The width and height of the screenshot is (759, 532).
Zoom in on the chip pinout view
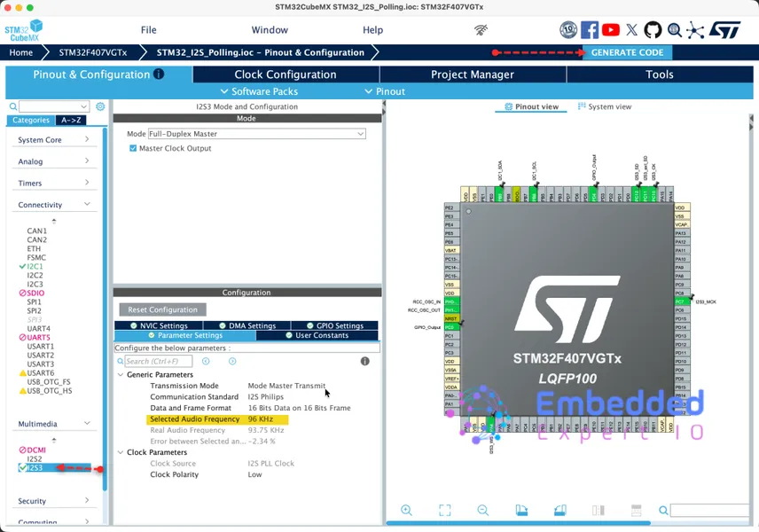(x=407, y=510)
